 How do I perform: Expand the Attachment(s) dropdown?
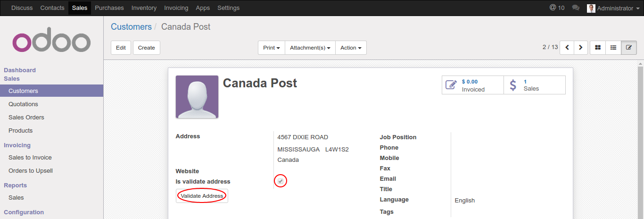[x=310, y=48]
